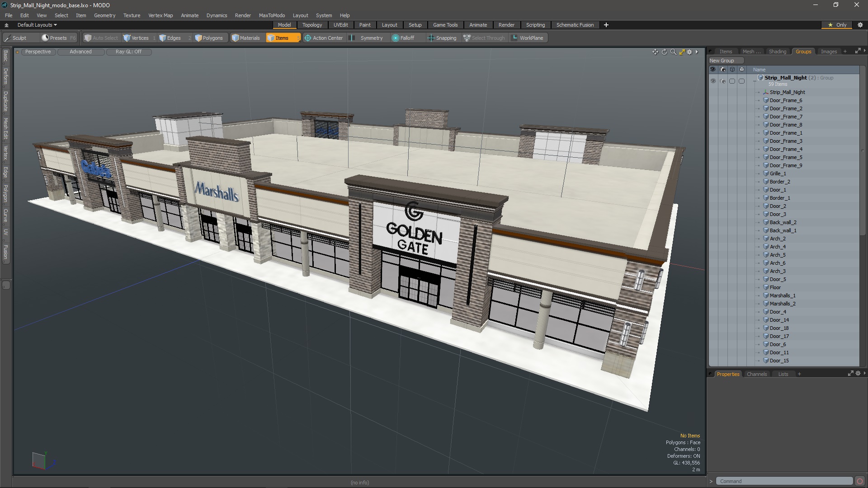Image resolution: width=868 pixels, height=488 pixels.
Task: Click the New Group button
Action: click(x=726, y=61)
